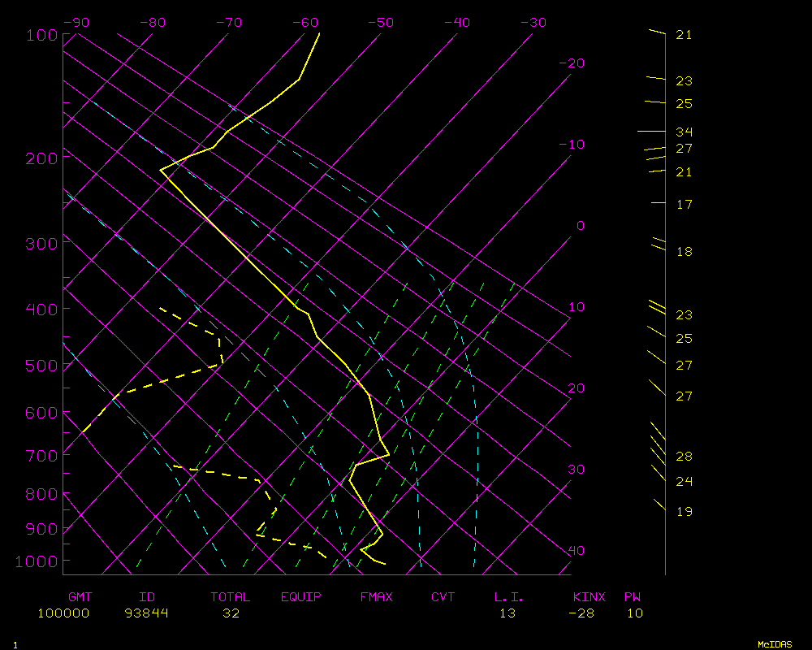Click the K index value -28
The image size is (812, 650).
581,613
